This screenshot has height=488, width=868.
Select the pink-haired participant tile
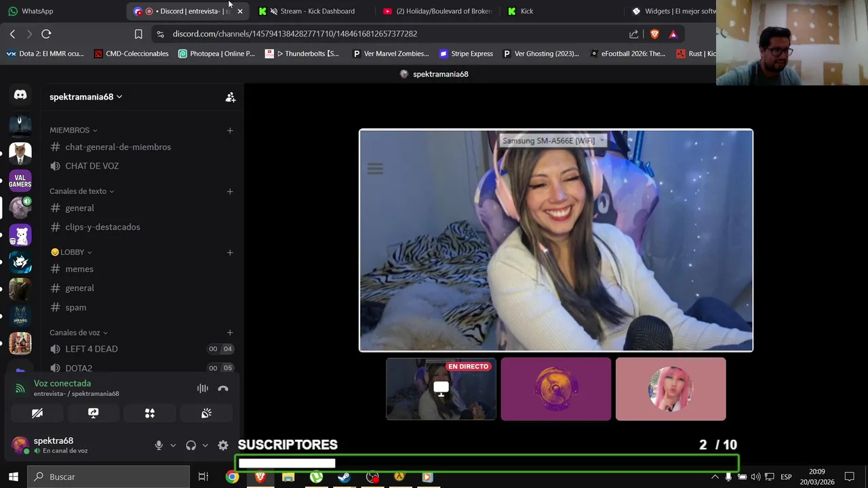click(x=671, y=389)
